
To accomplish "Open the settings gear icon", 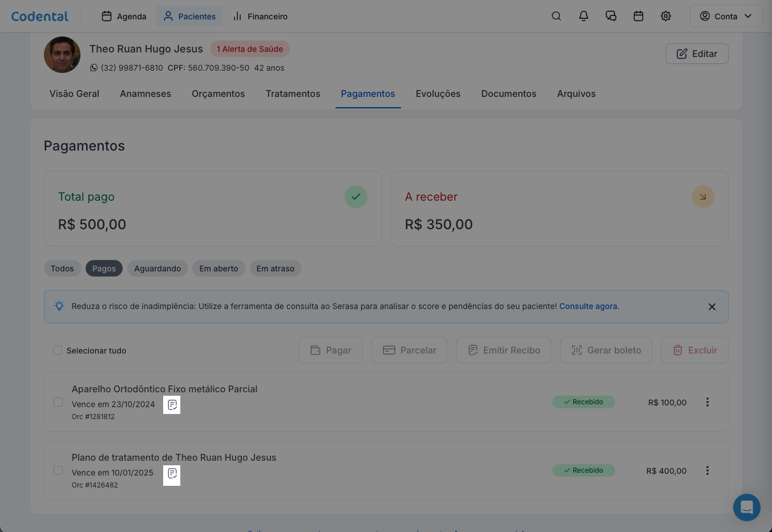I will tap(666, 16).
